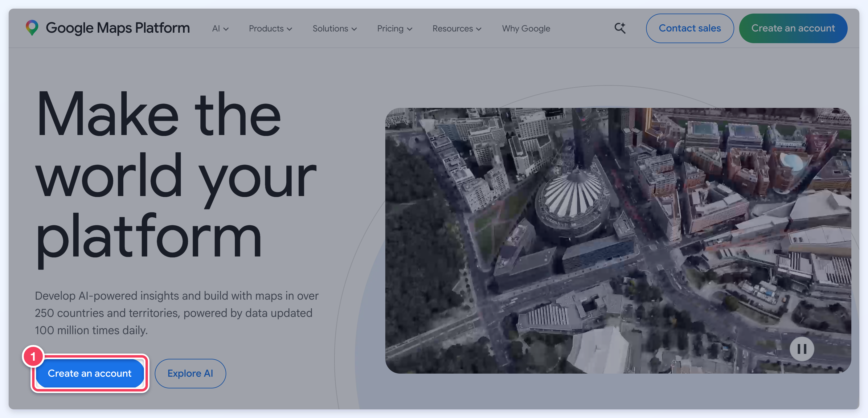Expand the AI dropdown menu
This screenshot has width=868, height=418.
(220, 29)
